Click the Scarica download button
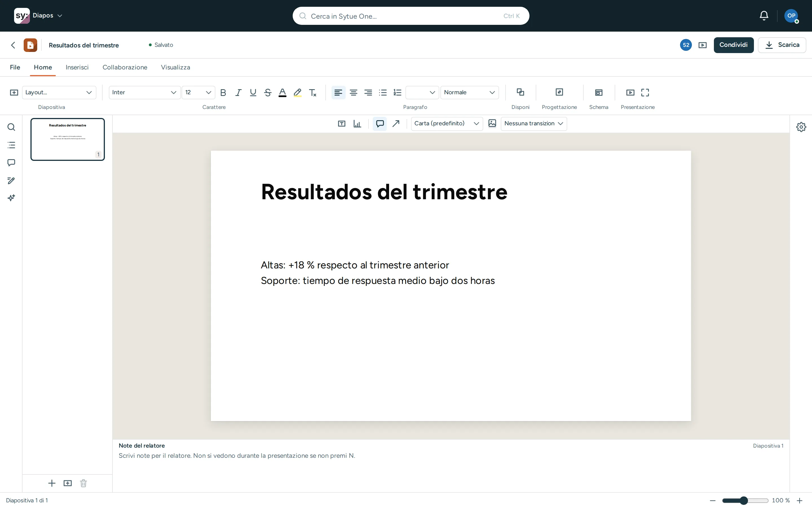 click(782, 45)
